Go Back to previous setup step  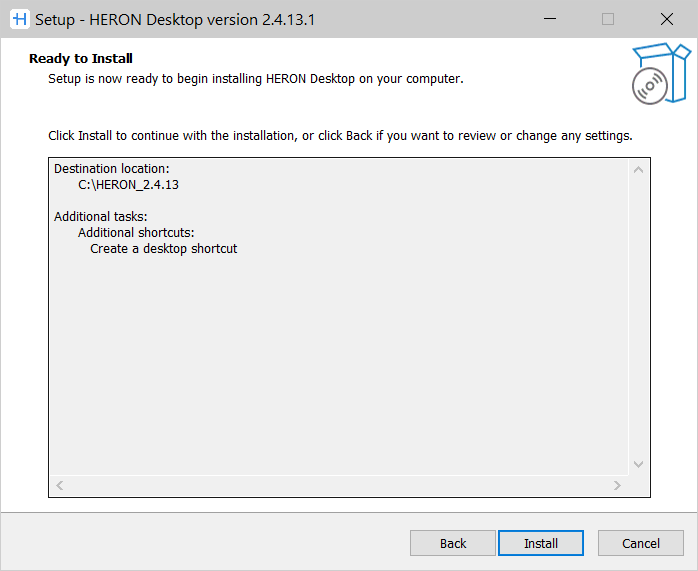pyautogui.click(x=453, y=543)
